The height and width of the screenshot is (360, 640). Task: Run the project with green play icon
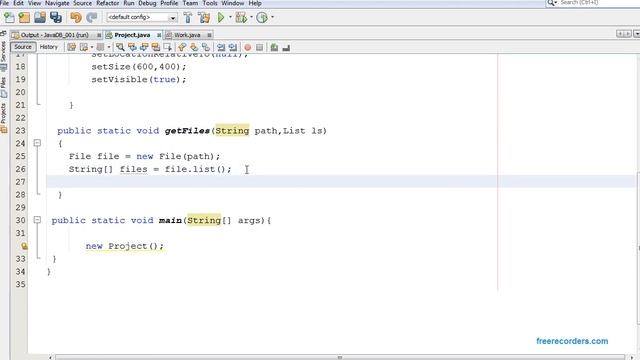click(221, 18)
